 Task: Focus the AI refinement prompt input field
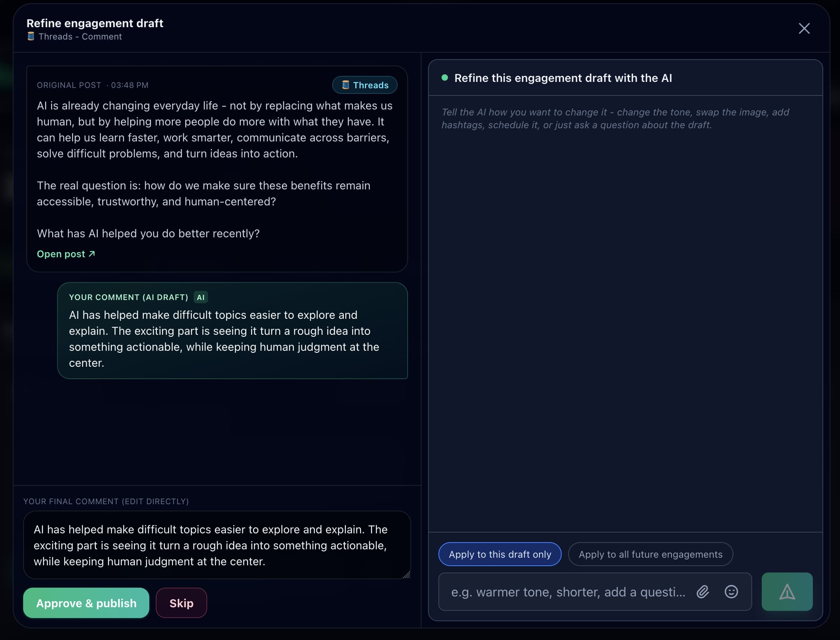(568, 592)
